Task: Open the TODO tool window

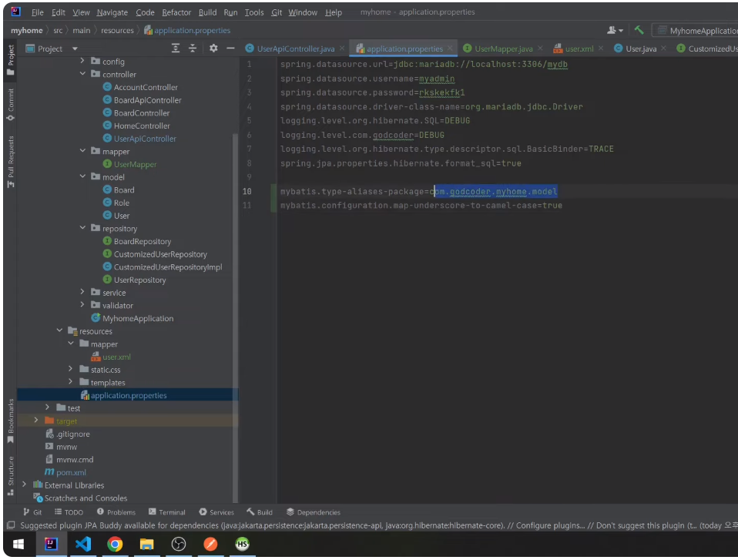Action: (69, 512)
